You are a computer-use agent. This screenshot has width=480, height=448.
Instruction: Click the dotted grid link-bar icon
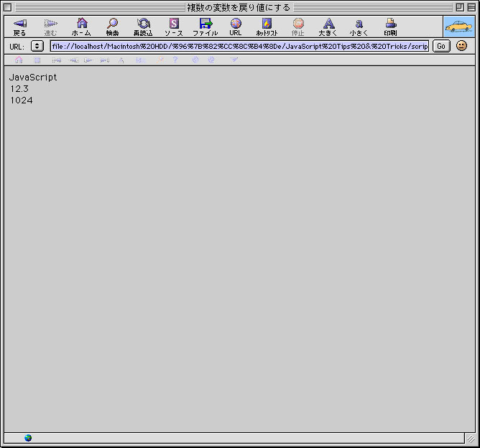(x=37, y=60)
